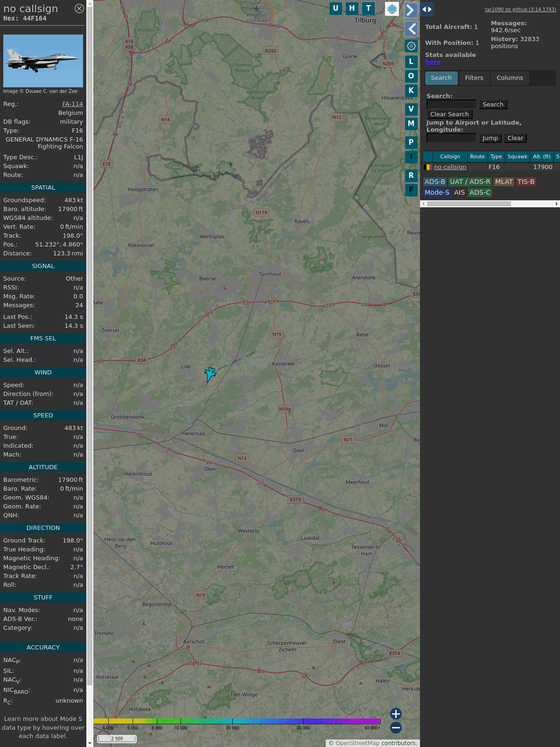Click the info panel scroll-down arrow
The height and width of the screenshot is (747, 560).
(x=90, y=743)
